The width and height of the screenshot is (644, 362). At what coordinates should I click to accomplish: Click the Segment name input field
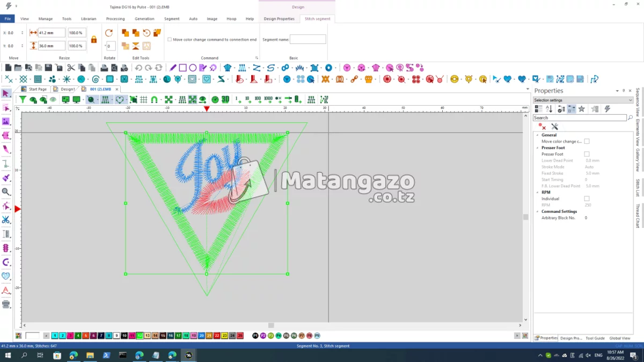pyautogui.click(x=308, y=39)
